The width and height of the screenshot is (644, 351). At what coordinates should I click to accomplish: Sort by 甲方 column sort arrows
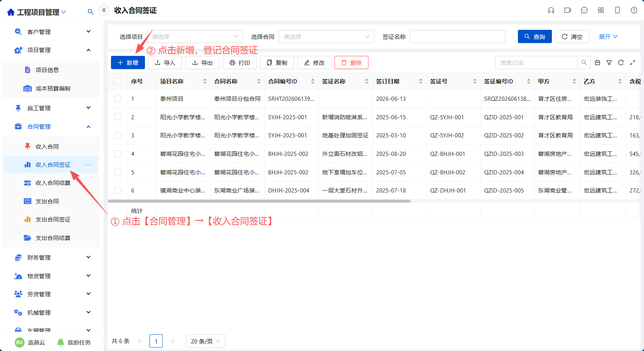click(574, 81)
